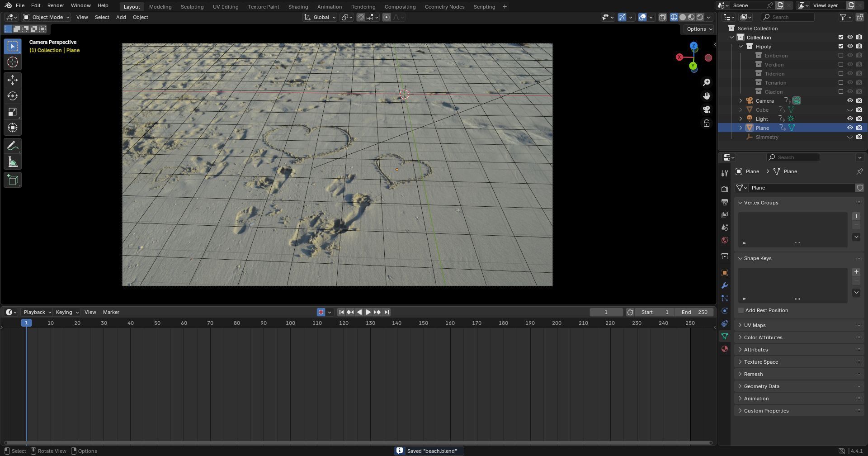Select the Add Cube tool

[13, 180]
